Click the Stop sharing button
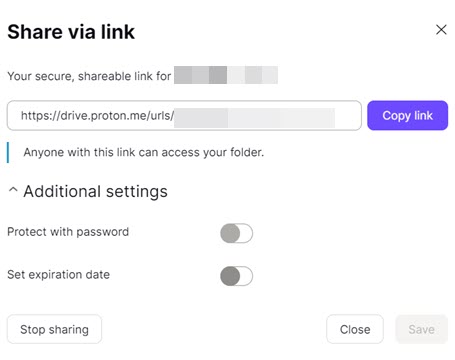 coord(54,329)
